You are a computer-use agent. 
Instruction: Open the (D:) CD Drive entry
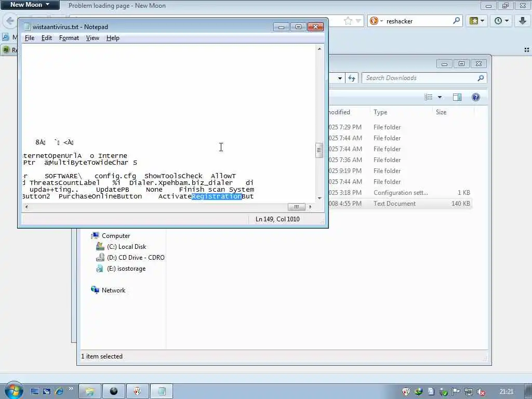pyautogui.click(x=136, y=258)
